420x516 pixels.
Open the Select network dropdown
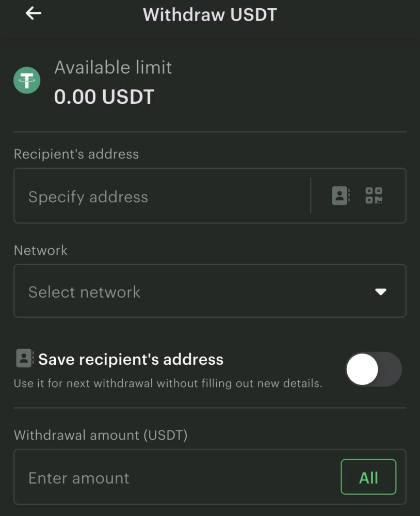click(x=196, y=292)
